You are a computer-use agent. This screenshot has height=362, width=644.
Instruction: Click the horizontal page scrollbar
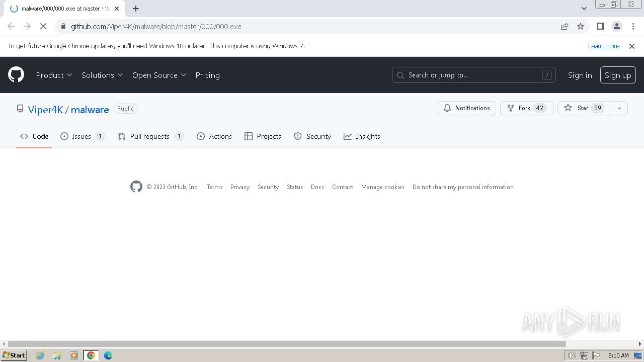pyautogui.click(x=287, y=344)
